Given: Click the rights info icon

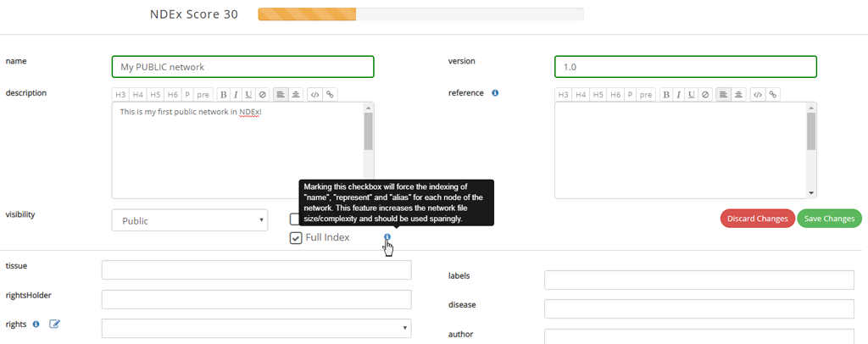Looking at the screenshot, I should tap(36, 325).
